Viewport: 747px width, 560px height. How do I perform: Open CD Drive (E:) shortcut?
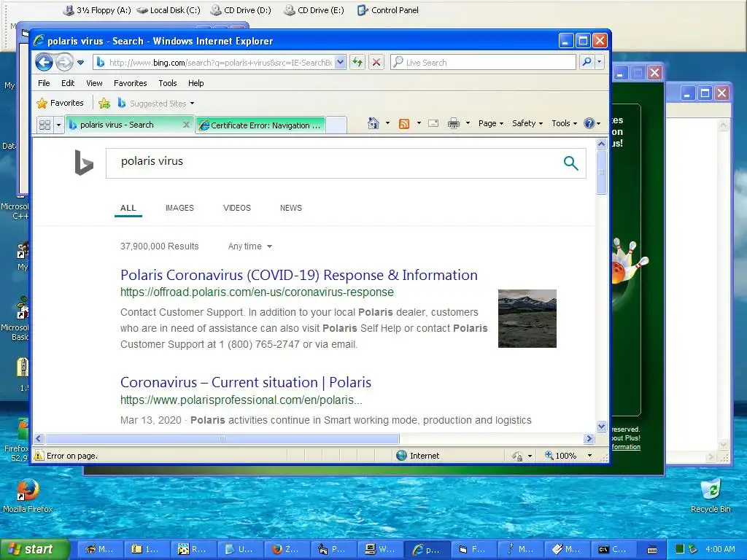tap(314, 10)
